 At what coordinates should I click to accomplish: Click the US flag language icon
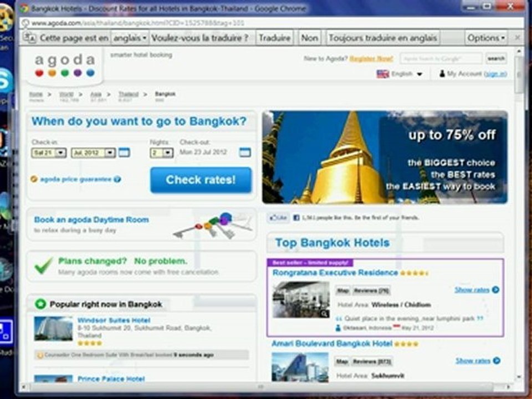383,74
